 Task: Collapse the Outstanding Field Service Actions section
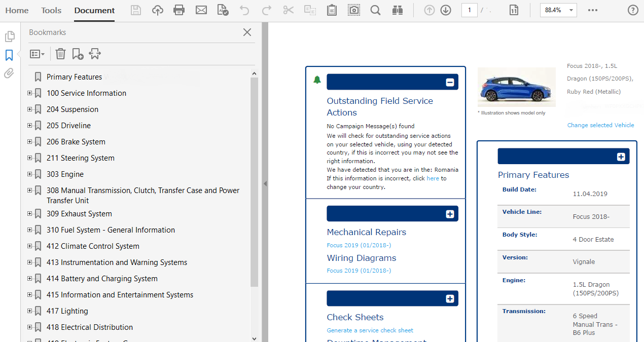pyautogui.click(x=450, y=82)
